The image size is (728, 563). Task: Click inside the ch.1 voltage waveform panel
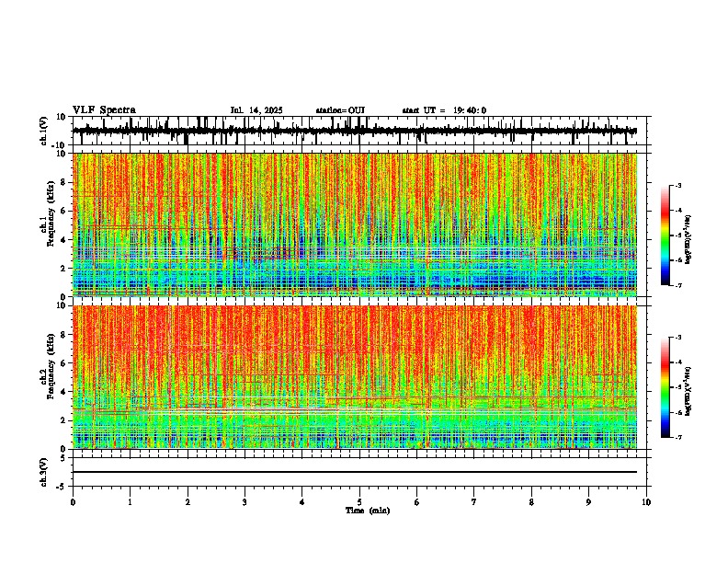[x=359, y=131]
